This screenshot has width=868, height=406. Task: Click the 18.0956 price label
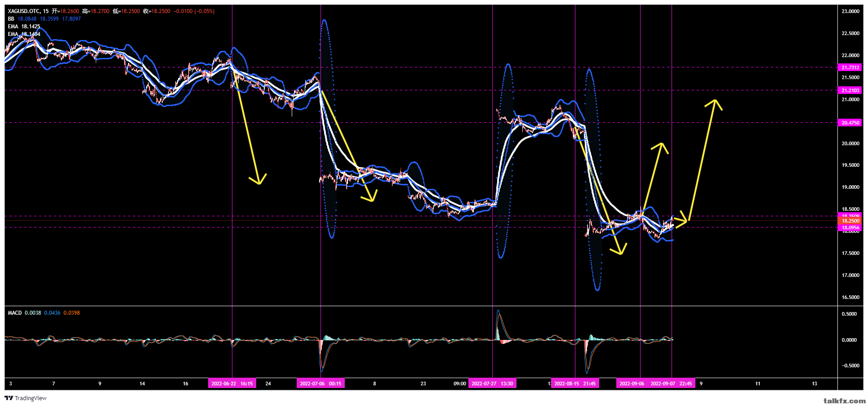850,228
